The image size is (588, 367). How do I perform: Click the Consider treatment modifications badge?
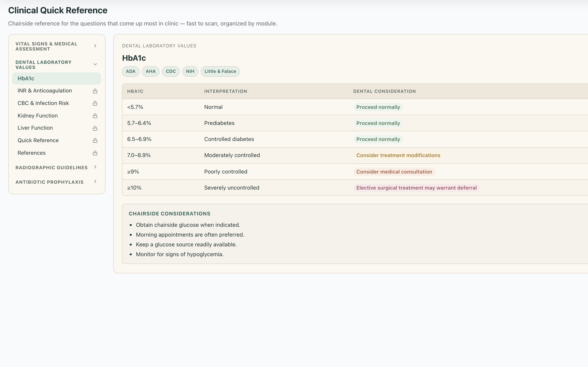pyautogui.click(x=398, y=155)
